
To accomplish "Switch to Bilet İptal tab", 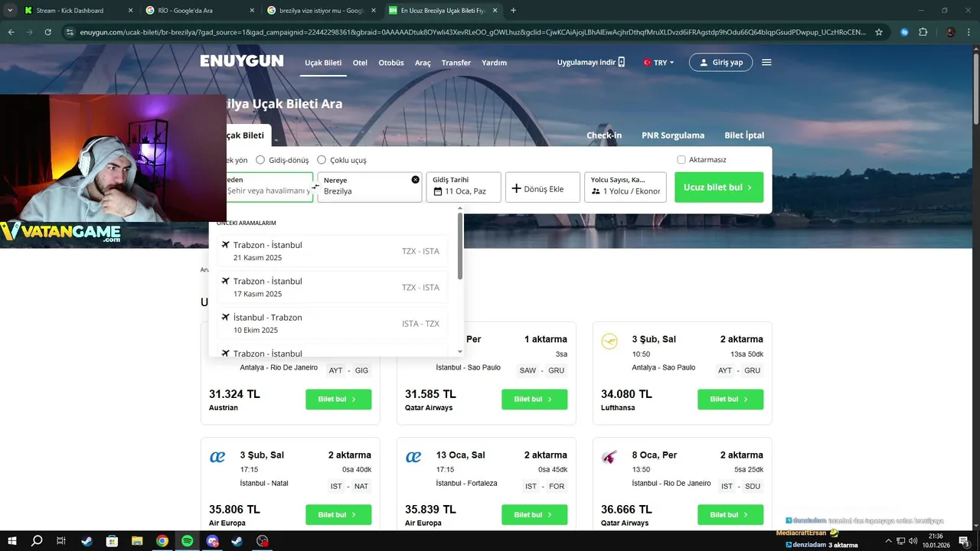I will point(744,135).
